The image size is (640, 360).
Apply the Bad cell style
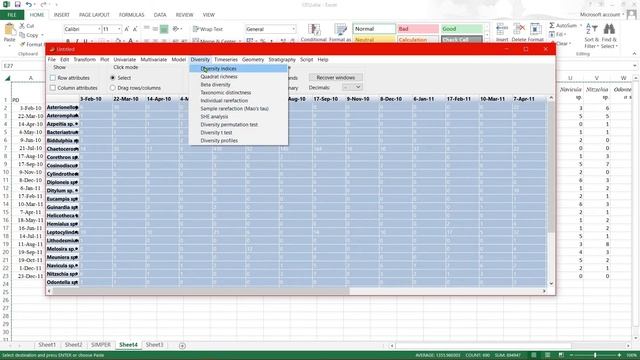[x=418, y=29]
